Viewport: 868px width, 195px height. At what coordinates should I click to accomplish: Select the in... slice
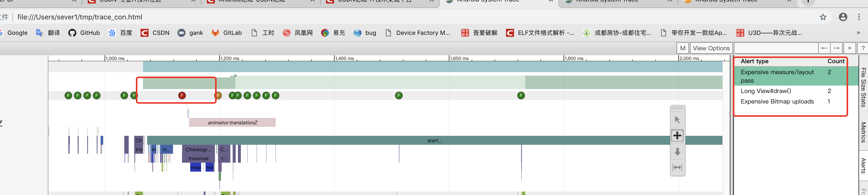point(167,150)
